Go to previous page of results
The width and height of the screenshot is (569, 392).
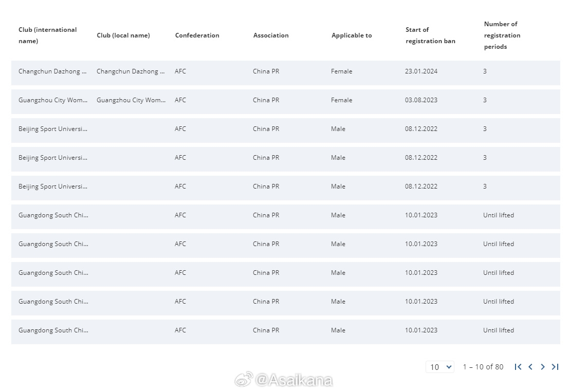(530, 367)
